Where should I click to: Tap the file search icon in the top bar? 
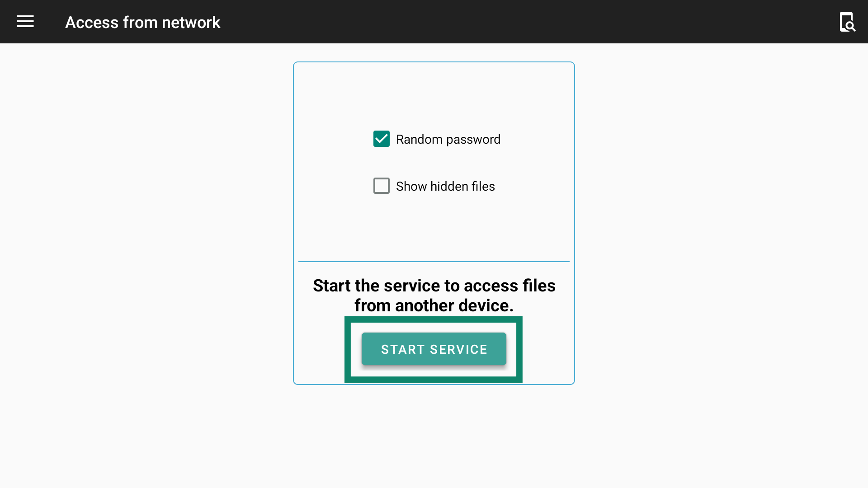[847, 22]
